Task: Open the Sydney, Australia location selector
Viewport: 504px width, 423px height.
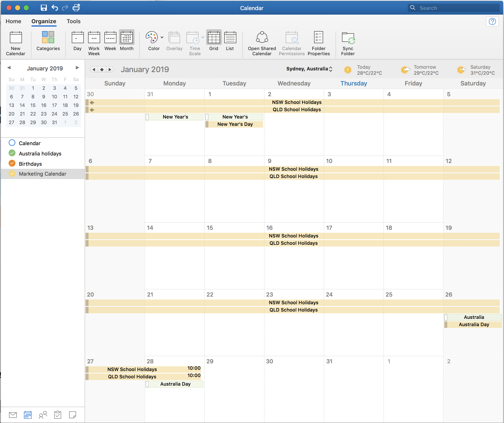Action: 309,69
